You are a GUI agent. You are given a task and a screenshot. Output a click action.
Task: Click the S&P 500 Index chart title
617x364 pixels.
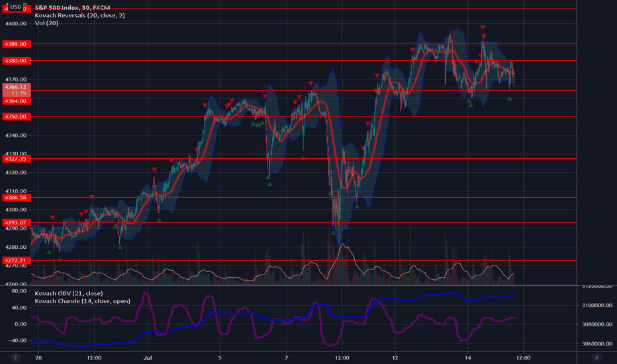click(72, 7)
